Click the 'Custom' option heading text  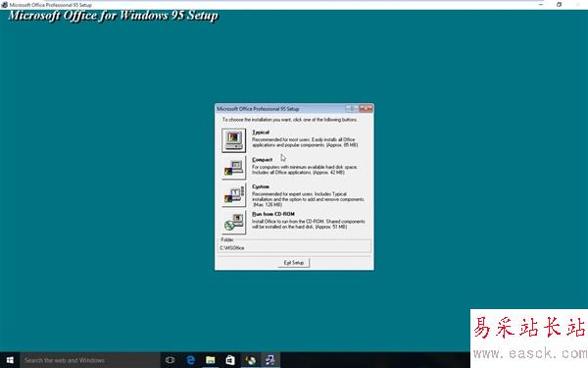261,186
